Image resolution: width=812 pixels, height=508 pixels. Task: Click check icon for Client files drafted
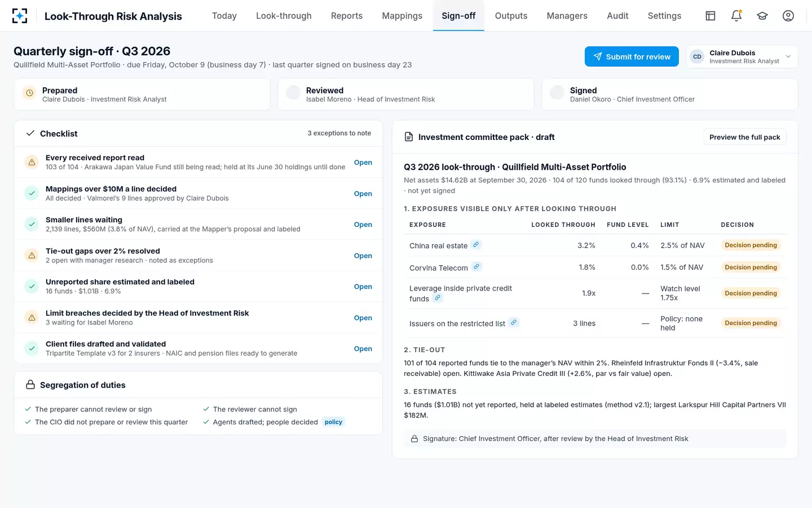click(32, 348)
